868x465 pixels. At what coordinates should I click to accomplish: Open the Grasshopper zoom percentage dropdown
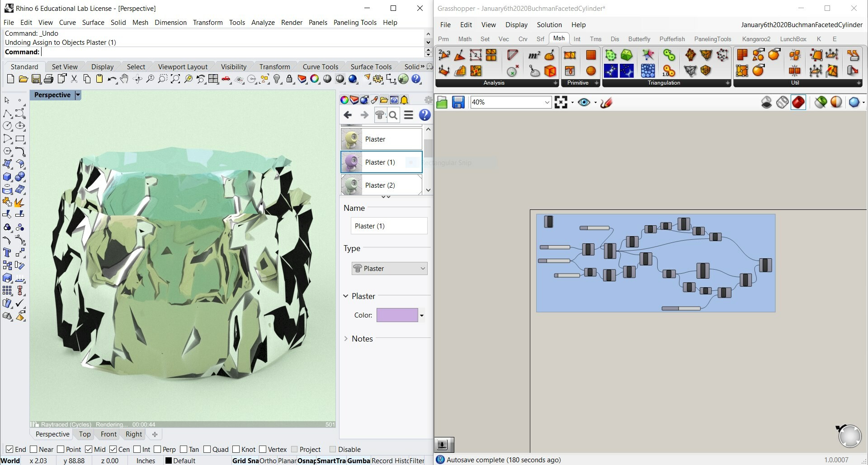click(x=547, y=102)
